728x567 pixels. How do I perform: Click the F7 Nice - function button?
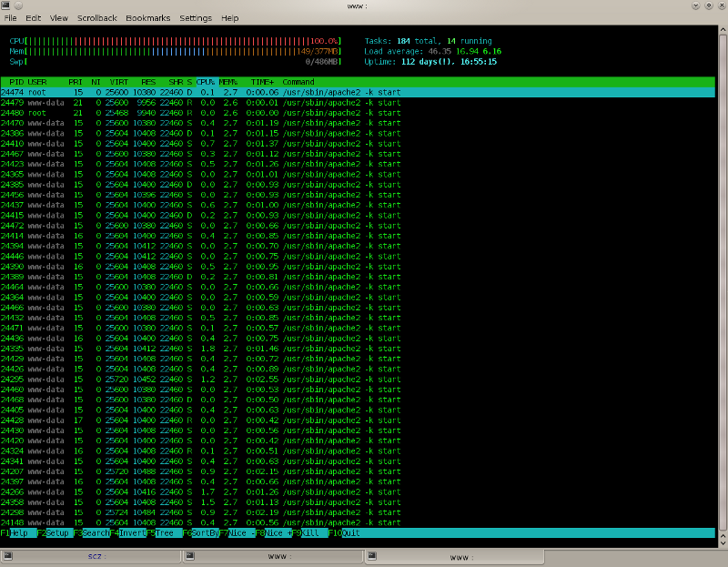tap(238, 533)
